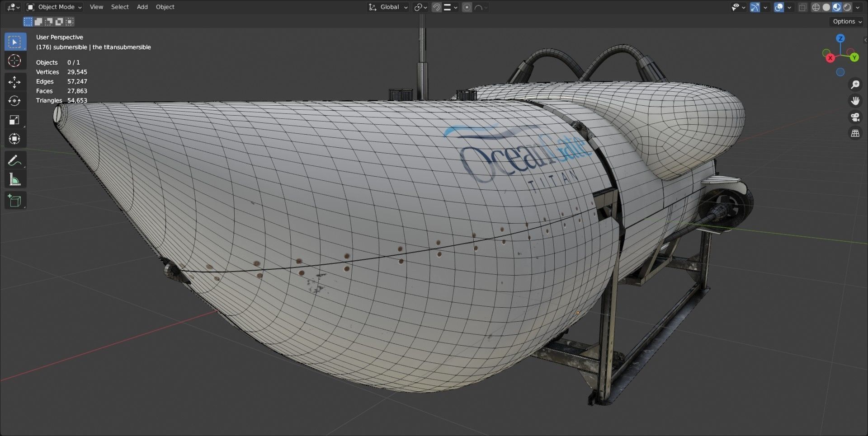868x436 pixels.
Task: Choose the Move tool
Action: (14, 82)
